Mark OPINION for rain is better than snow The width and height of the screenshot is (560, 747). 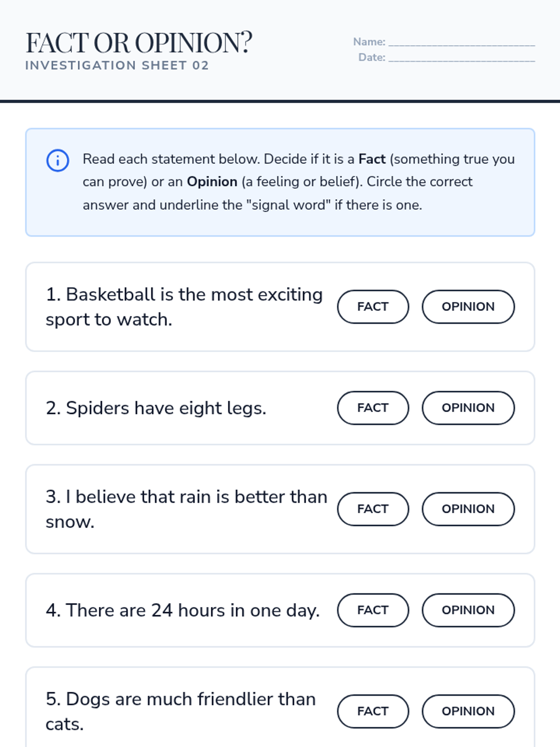(x=468, y=509)
